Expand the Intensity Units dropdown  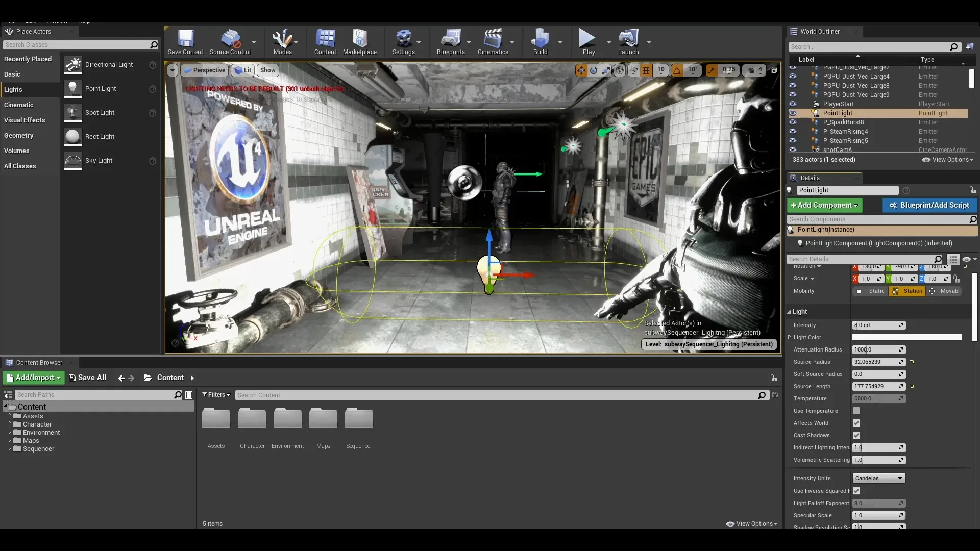pos(900,478)
